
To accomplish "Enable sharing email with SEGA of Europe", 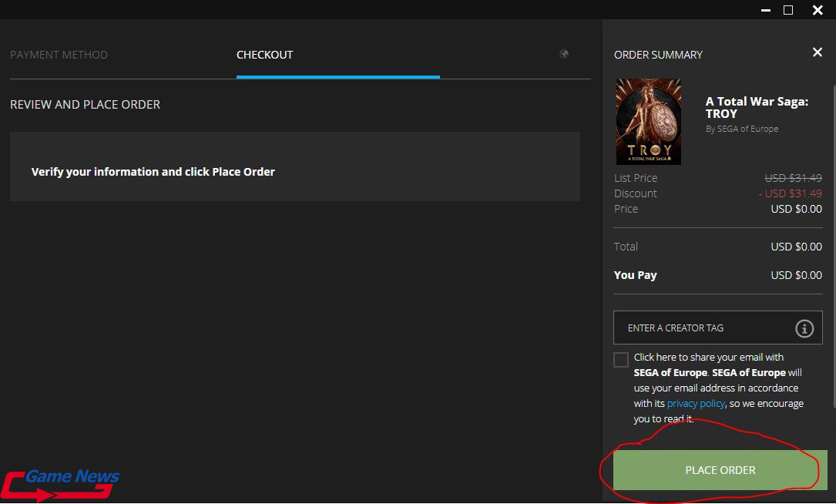I will (621, 360).
